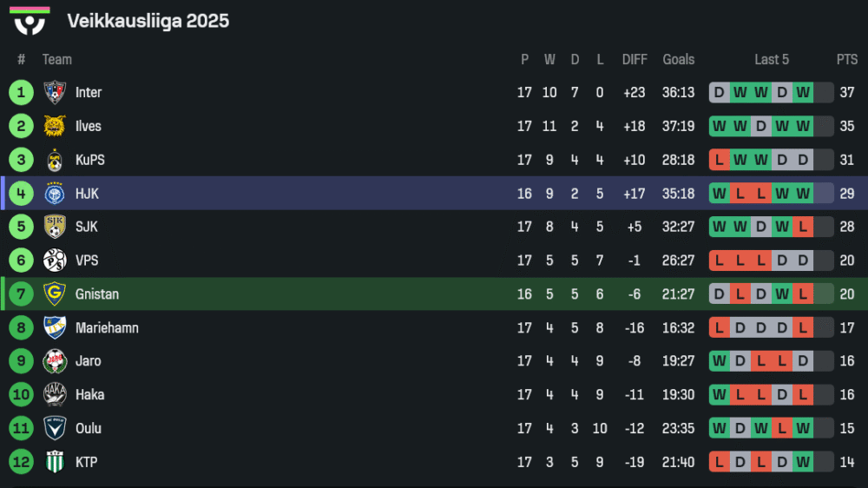Click the SJK team shield logo
The height and width of the screenshot is (488, 868).
click(x=55, y=227)
